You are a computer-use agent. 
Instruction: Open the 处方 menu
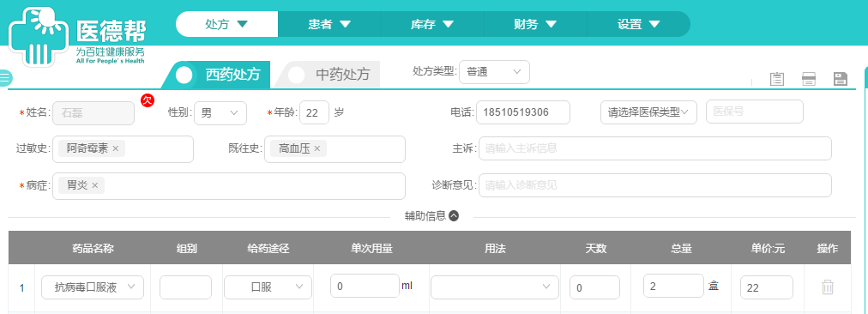click(226, 24)
